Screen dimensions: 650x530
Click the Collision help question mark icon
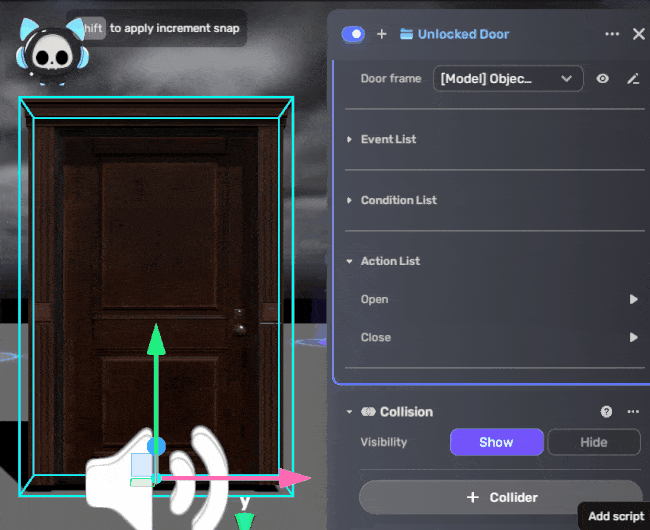(606, 412)
